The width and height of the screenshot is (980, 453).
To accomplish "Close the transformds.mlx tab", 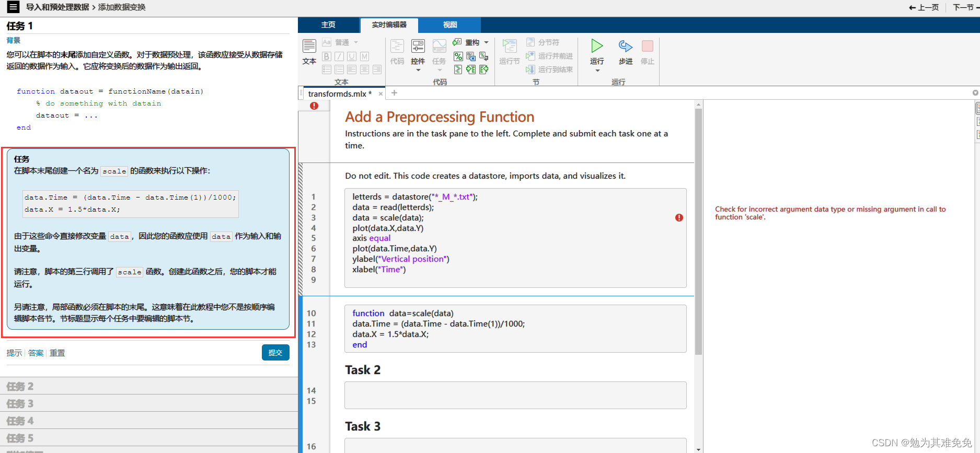I will coord(381,94).
